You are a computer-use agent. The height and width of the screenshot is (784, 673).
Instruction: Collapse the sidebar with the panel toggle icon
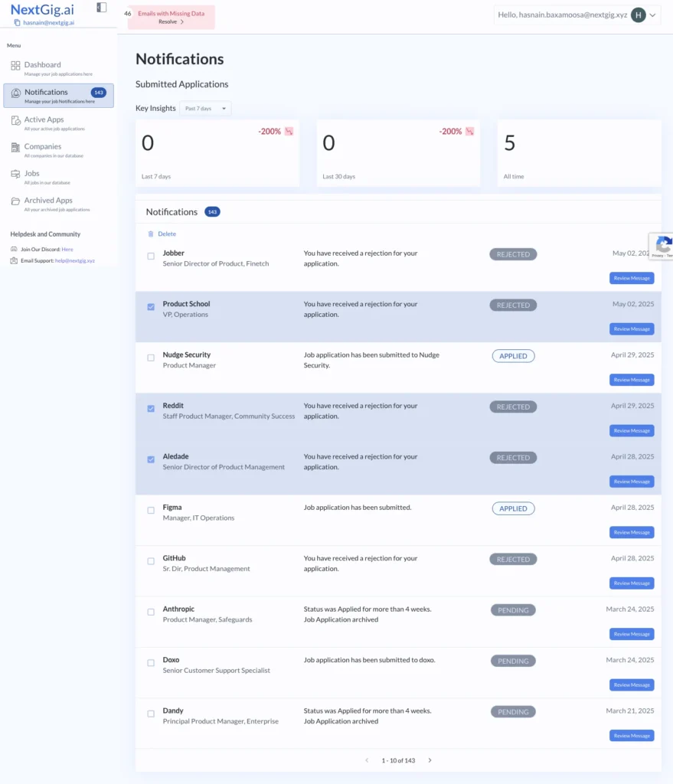tap(102, 7)
